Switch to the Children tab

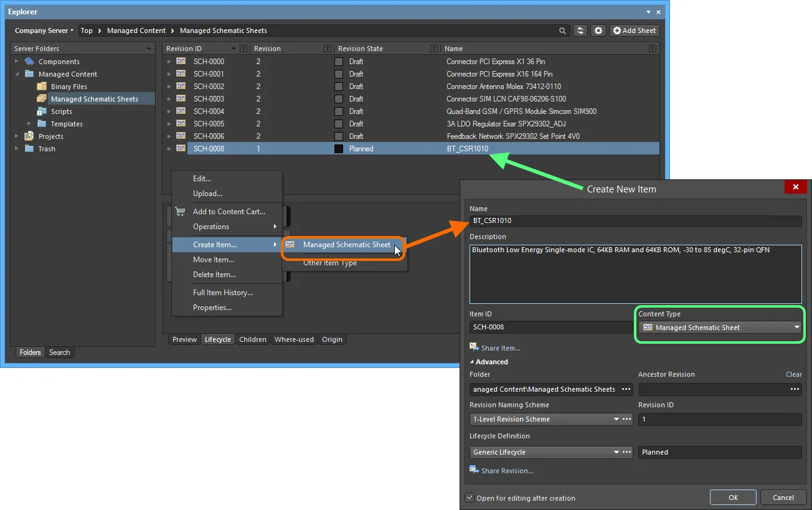253,339
